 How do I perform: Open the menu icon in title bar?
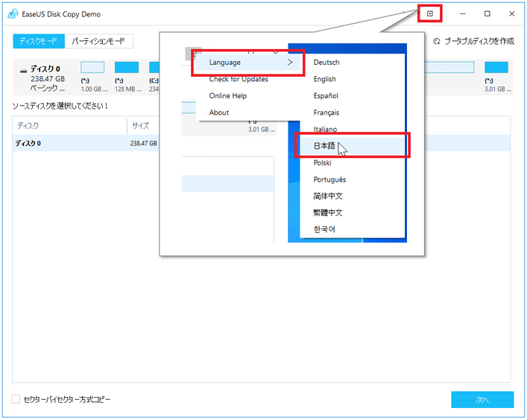point(429,13)
